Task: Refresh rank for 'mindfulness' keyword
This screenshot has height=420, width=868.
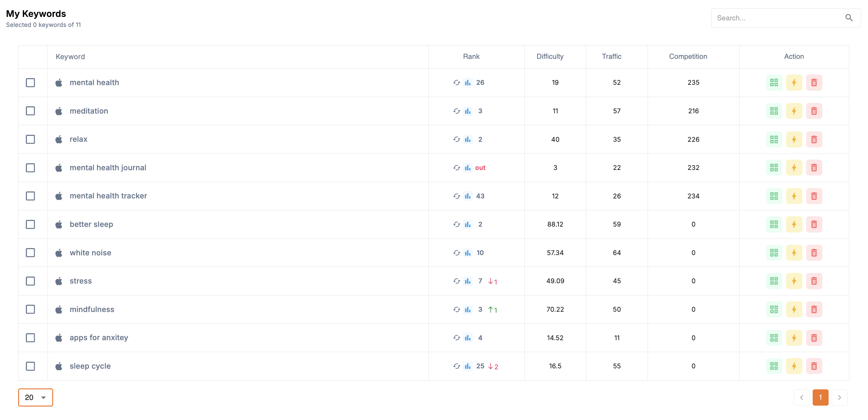Action: pos(456,309)
